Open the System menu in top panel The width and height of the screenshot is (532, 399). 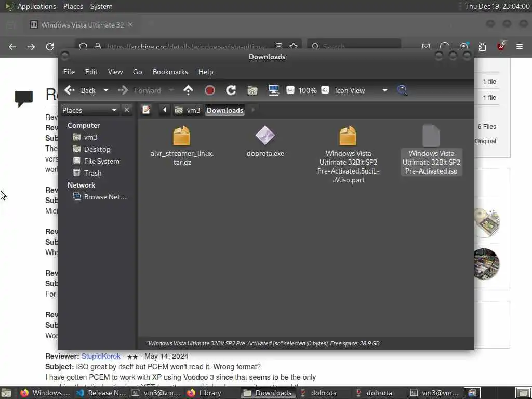(101, 6)
